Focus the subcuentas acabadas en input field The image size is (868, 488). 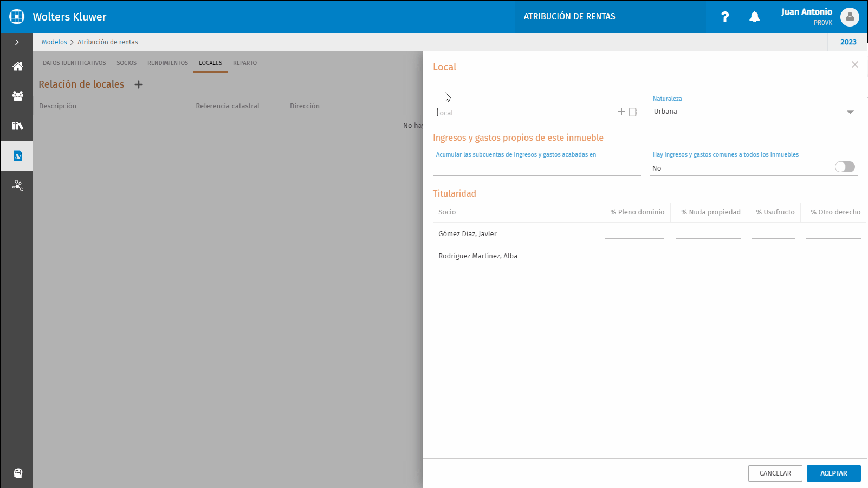point(536,168)
